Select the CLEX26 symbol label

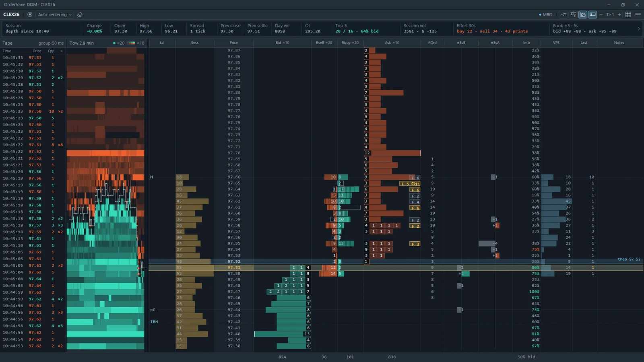pyautogui.click(x=11, y=14)
